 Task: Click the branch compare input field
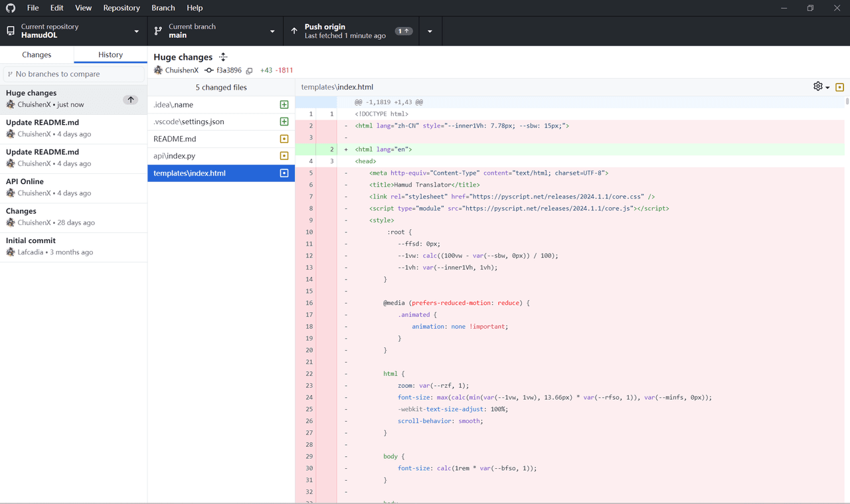pyautogui.click(x=74, y=74)
